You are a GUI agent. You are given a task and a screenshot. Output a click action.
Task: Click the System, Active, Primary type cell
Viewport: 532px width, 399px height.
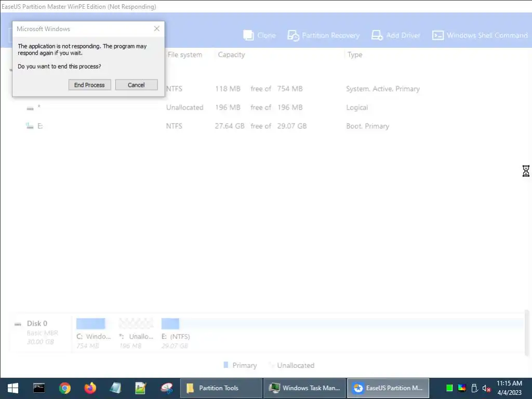pyautogui.click(x=383, y=88)
